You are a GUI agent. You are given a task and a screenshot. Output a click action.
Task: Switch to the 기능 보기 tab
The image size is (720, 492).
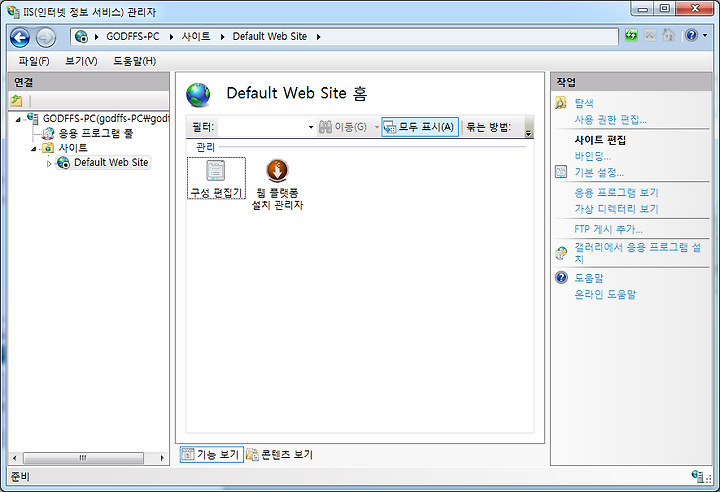coord(211,454)
